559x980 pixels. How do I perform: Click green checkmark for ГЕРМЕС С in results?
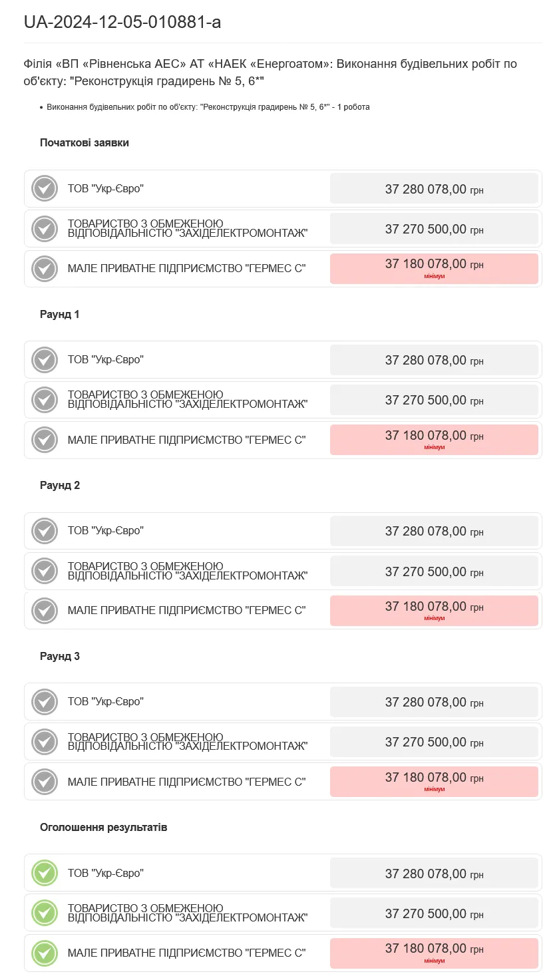point(45,953)
